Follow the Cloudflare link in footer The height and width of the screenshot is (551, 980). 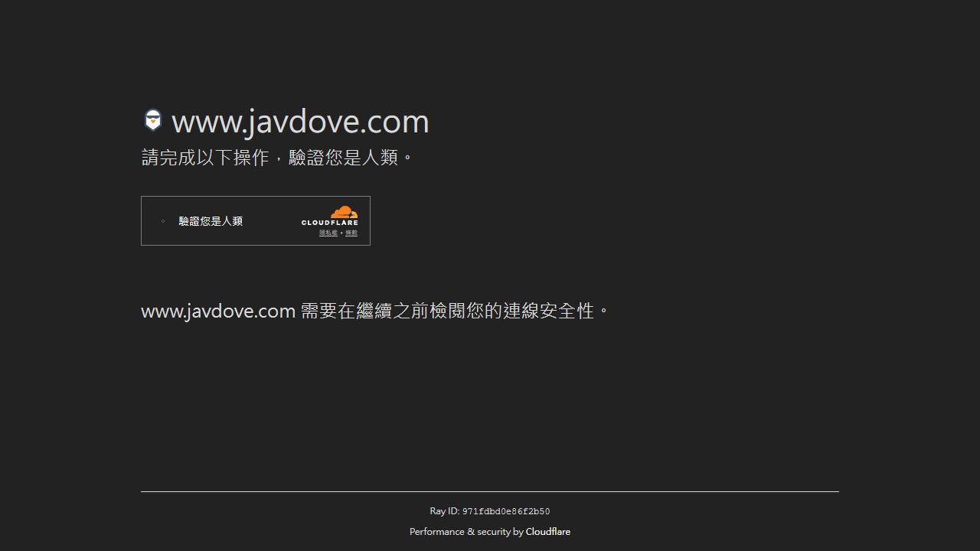[548, 531]
